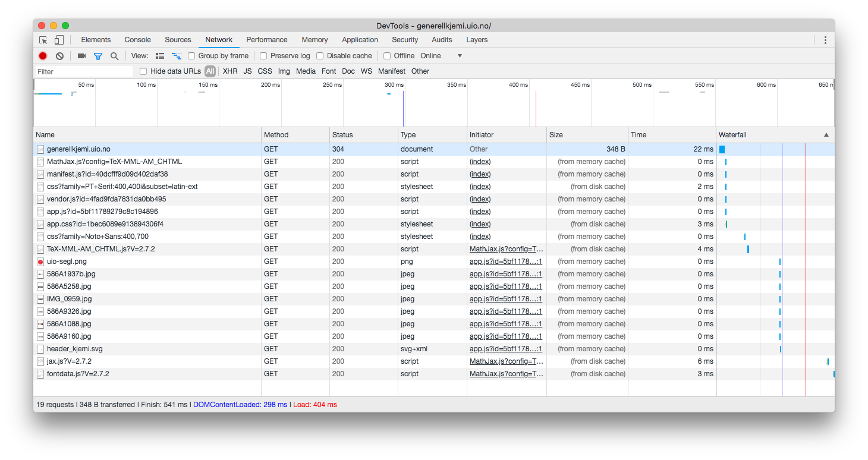868x460 pixels.
Task: Filter requests by Img
Action: pos(284,71)
